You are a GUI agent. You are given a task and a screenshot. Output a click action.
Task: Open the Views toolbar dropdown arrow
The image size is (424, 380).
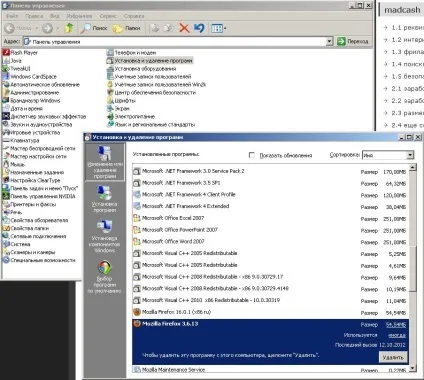click(x=225, y=28)
